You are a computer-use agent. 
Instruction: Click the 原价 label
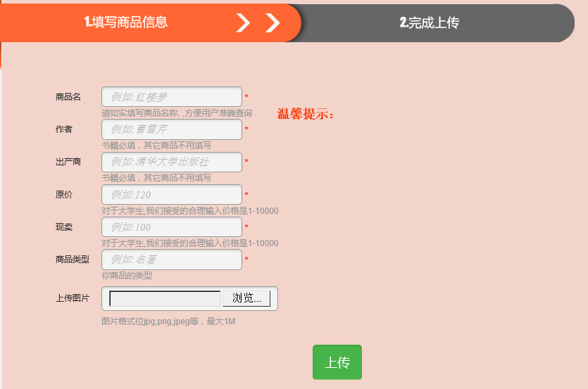(x=64, y=194)
